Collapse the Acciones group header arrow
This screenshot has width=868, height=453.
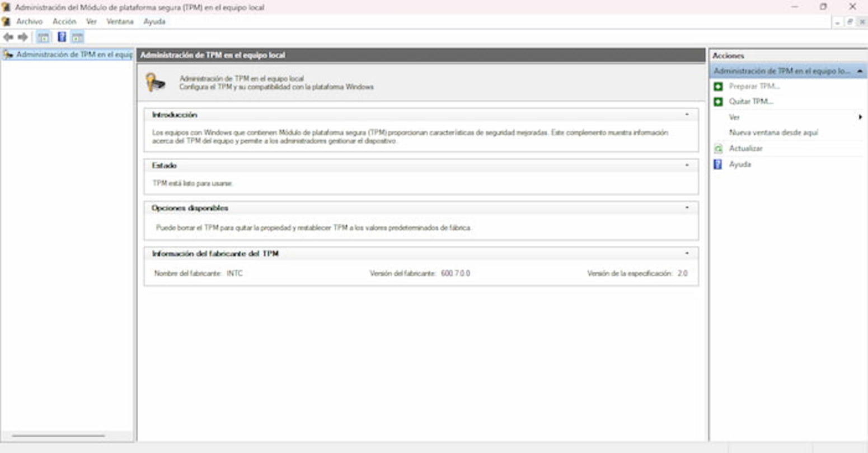tap(860, 71)
